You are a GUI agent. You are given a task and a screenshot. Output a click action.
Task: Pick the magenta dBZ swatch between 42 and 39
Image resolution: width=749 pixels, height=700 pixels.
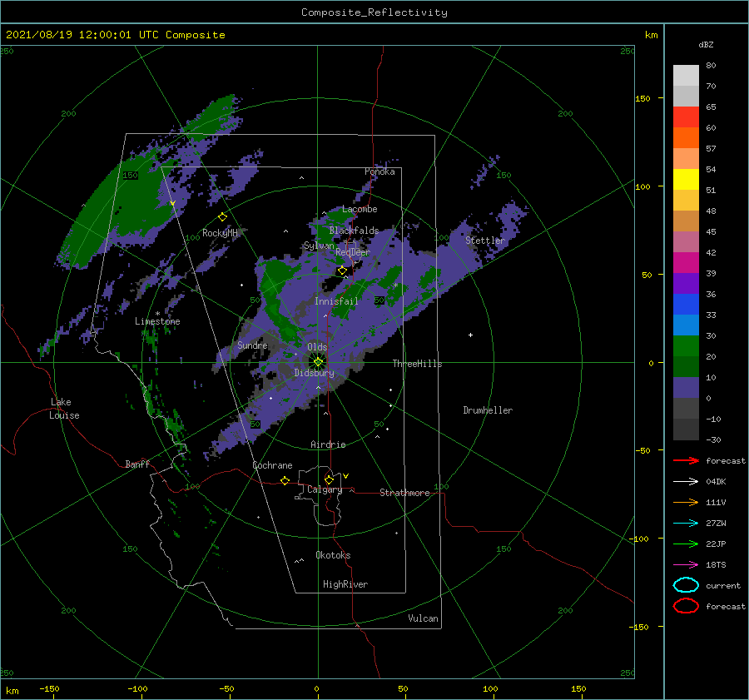686,262
